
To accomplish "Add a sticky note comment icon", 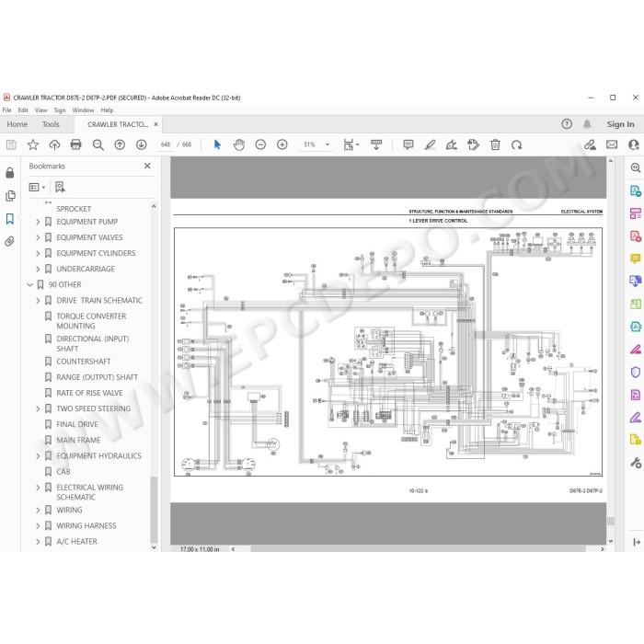I will (408, 144).
